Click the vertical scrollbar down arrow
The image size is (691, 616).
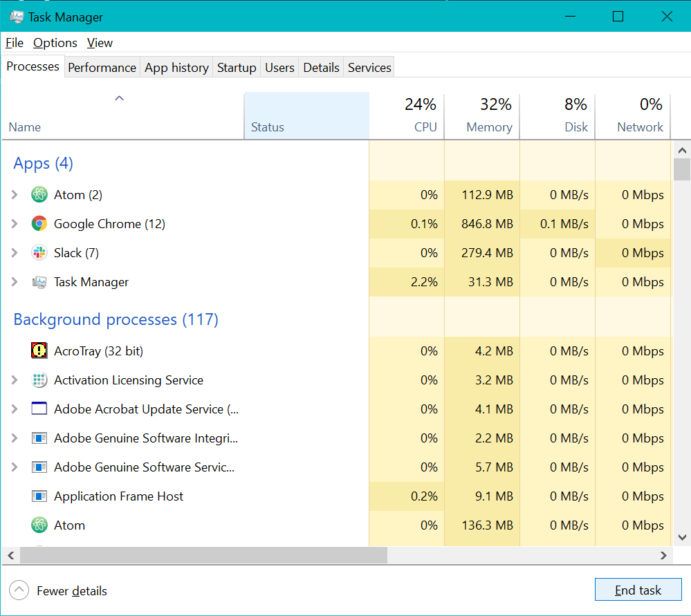point(682,536)
